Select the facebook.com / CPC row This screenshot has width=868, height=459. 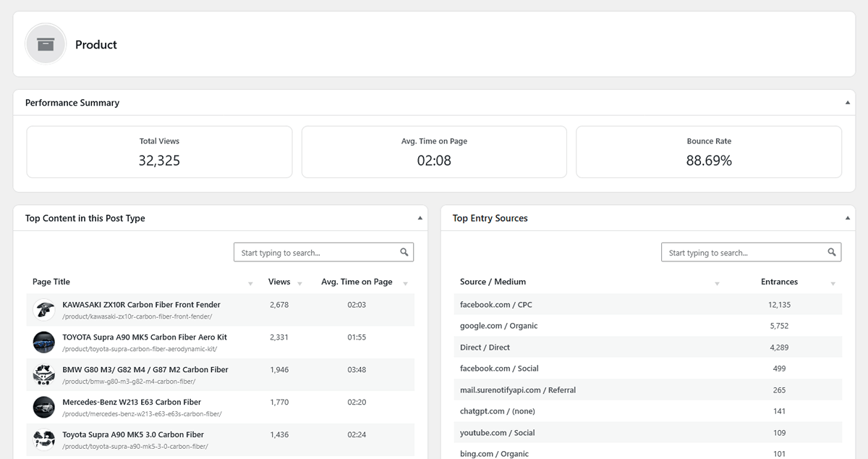pyautogui.click(x=648, y=305)
